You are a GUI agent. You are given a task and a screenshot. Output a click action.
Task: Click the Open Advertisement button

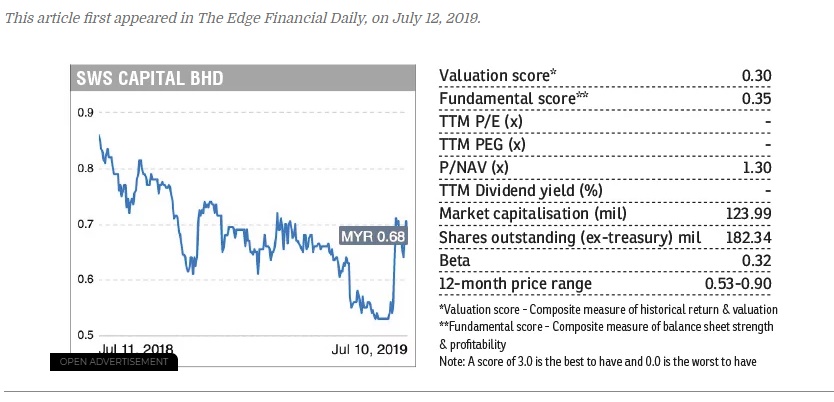113,361
